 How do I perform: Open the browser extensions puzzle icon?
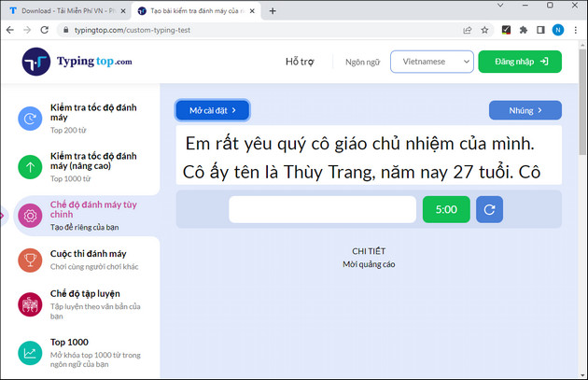coord(523,30)
